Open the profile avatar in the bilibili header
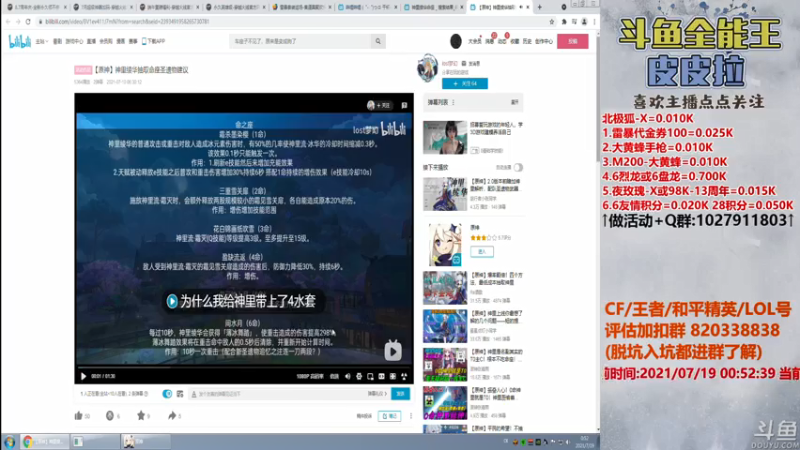800x450 pixels. click(x=456, y=41)
